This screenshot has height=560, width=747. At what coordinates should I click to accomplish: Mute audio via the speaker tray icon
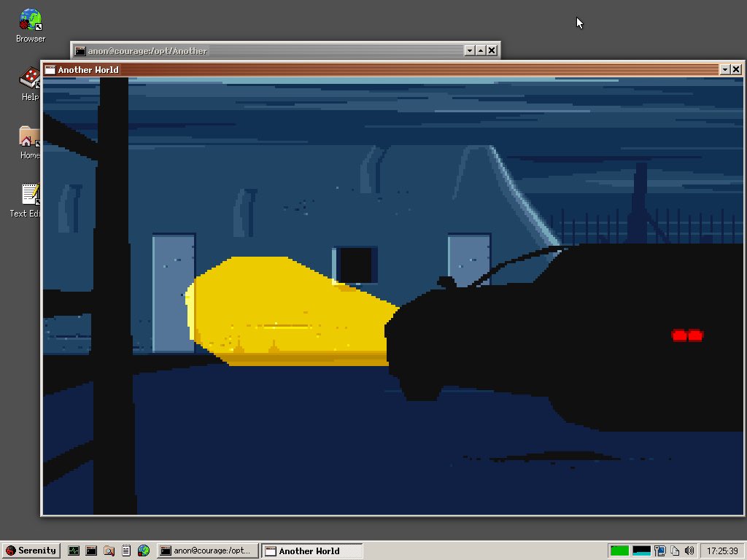pyautogui.click(x=689, y=551)
